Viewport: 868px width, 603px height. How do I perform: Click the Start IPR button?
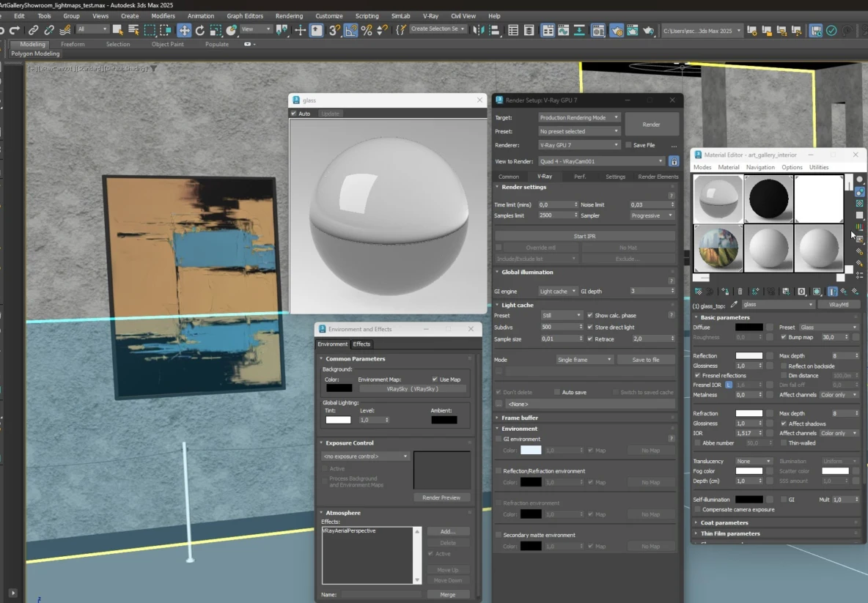click(x=585, y=235)
